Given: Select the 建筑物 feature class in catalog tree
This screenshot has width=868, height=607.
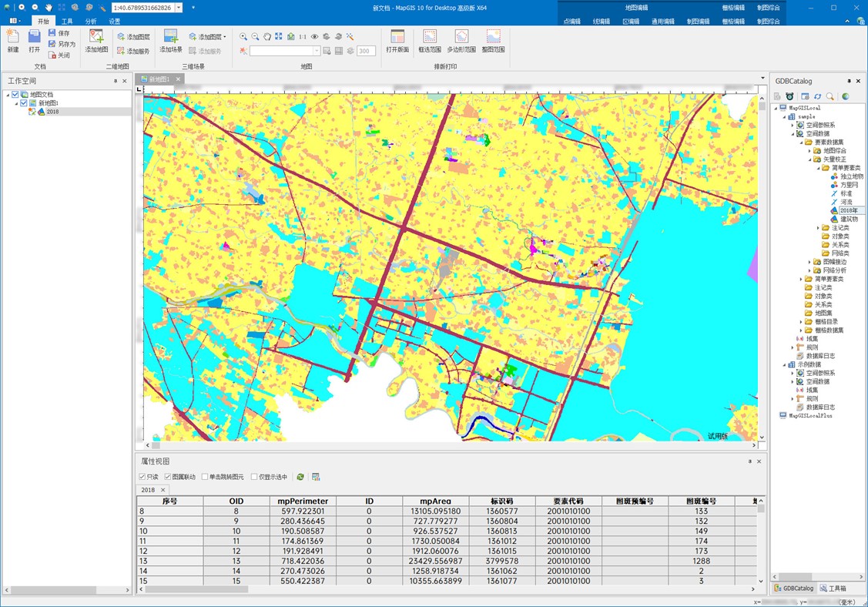Looking at the screenshot, I should click(x=848, y=219).
